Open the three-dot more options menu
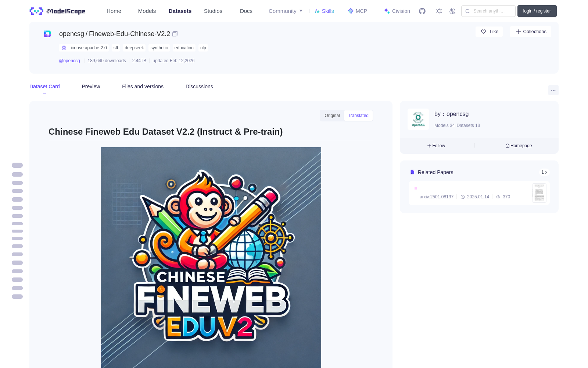 click(553, 90)
